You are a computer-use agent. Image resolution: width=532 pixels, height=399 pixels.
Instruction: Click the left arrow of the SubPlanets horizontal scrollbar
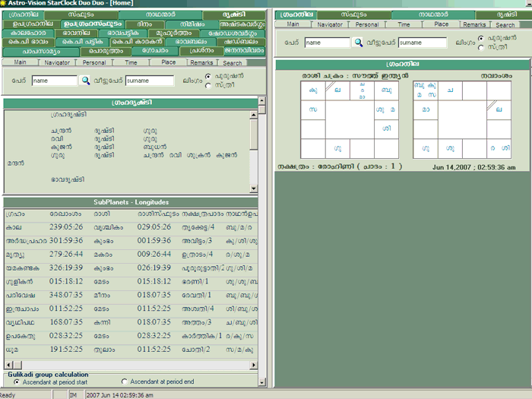tap(9, 365)
